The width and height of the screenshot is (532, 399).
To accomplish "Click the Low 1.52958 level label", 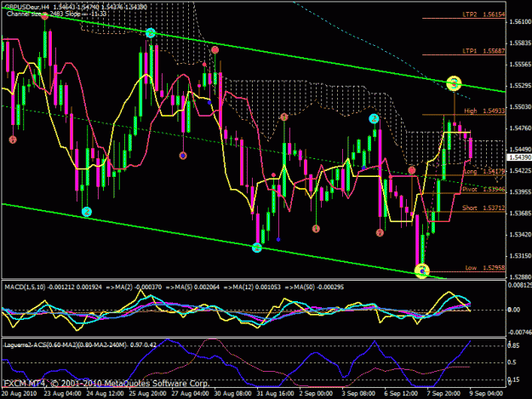I will tap(485, 268).
